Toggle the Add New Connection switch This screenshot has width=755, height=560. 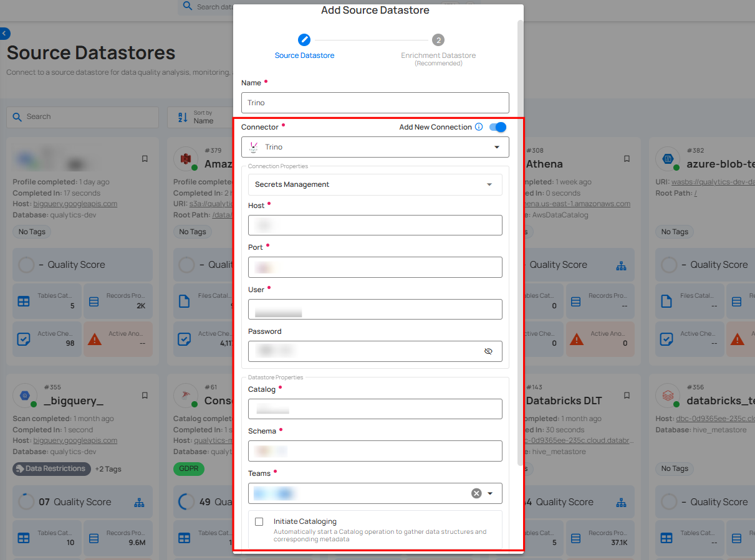[x=498, y=127]
